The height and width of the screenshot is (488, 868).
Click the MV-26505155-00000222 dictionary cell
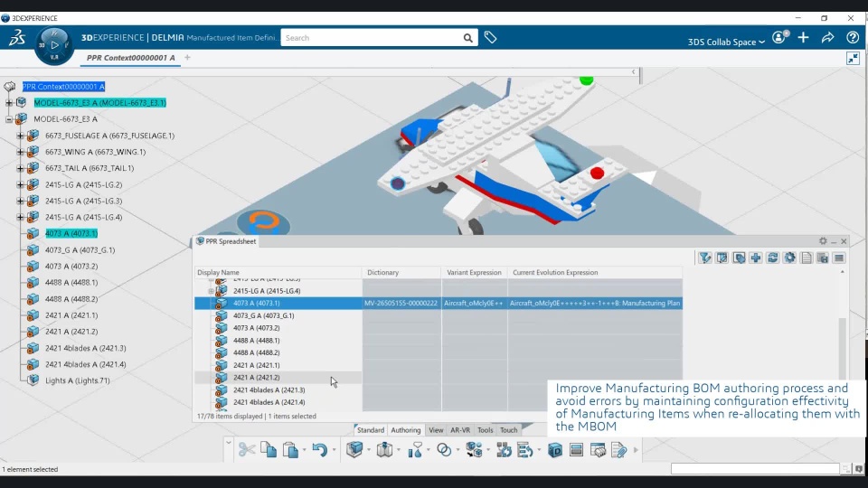(x=401, y=304)
